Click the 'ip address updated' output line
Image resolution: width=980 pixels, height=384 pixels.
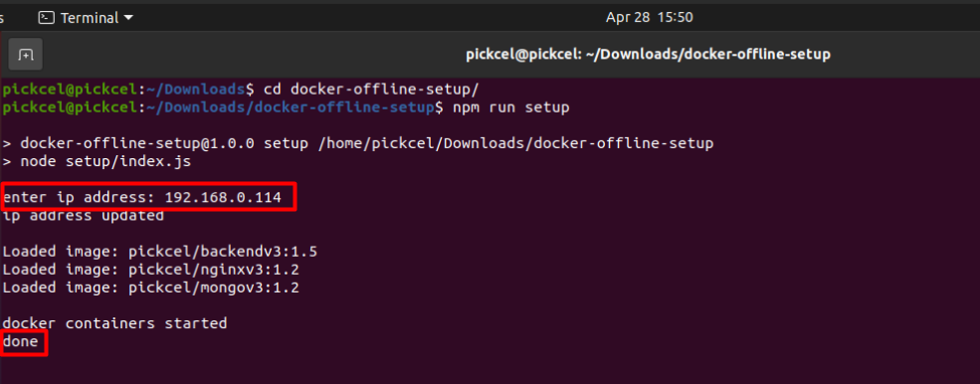(84, 217)
